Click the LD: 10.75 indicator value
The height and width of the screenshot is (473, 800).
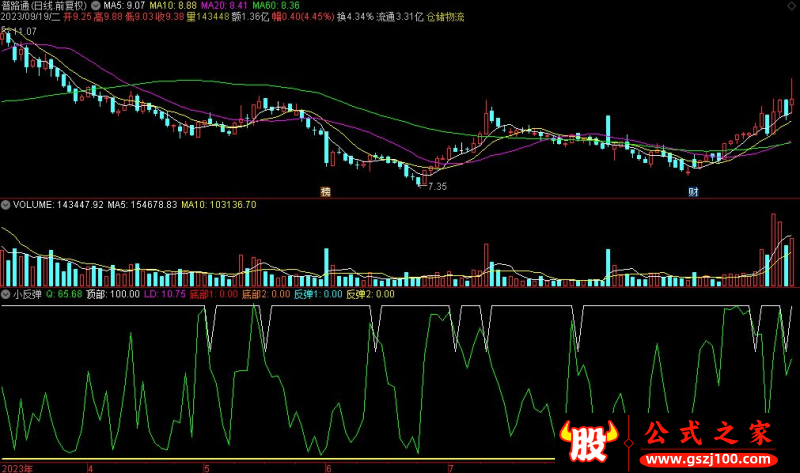click(x=165, y=294)
